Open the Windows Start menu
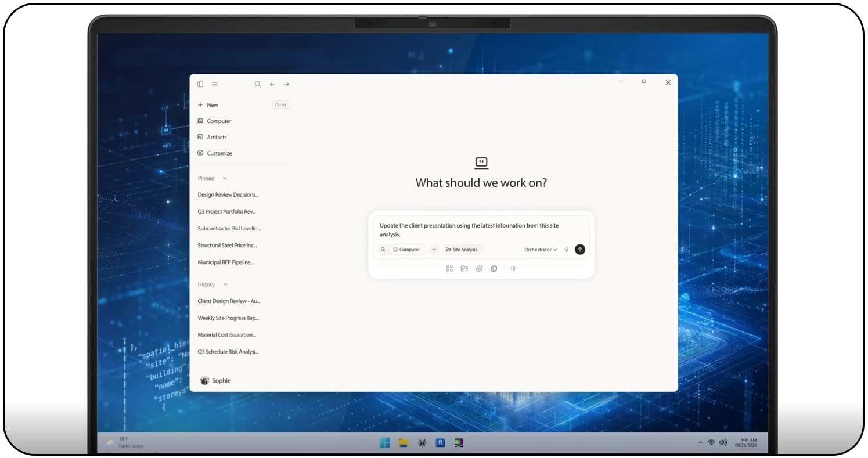Image resolution: width=868 pixels, height=458 pixels. (385, 443)
